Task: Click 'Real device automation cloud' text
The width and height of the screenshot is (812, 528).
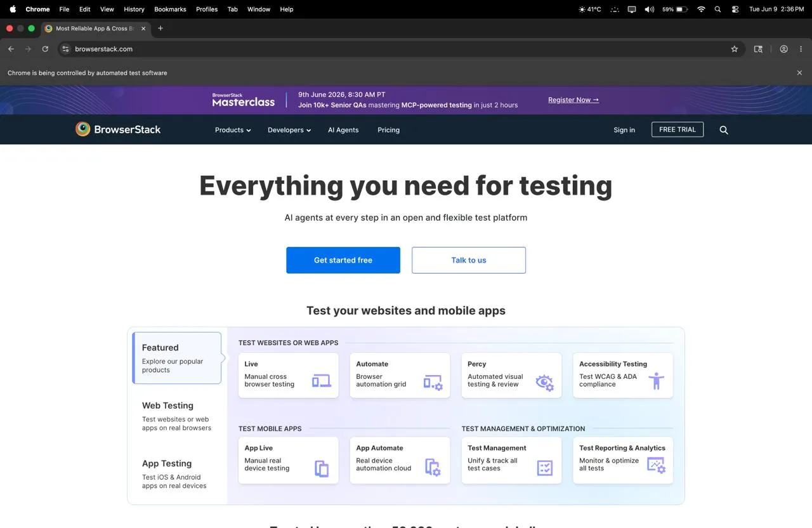Action: click(384, 465)
